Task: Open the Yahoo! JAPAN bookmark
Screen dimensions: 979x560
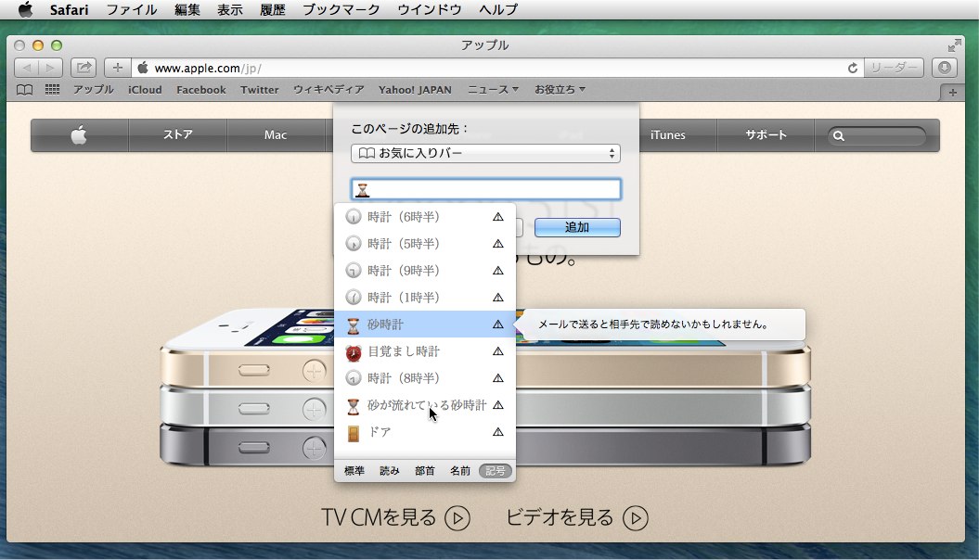Action: tap(415, 90)
